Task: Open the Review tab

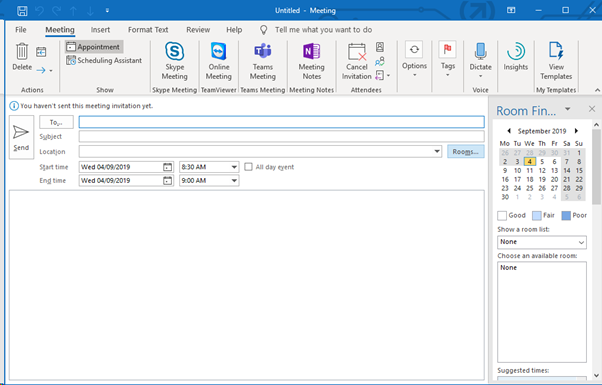Action: click(x=198, y=30)
